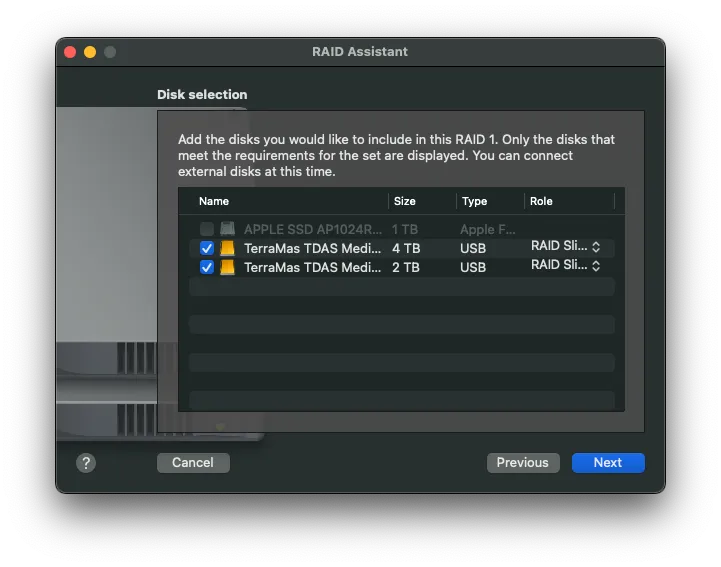Close the RAID Assistant window
This screenshot has height=567, width=721.
70,52
